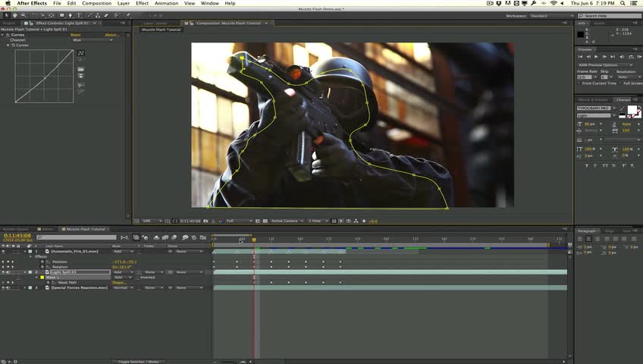Screen dimensions: 643x364
Task: Select the Selection arrow tool
Action: [x=5, y=15]
